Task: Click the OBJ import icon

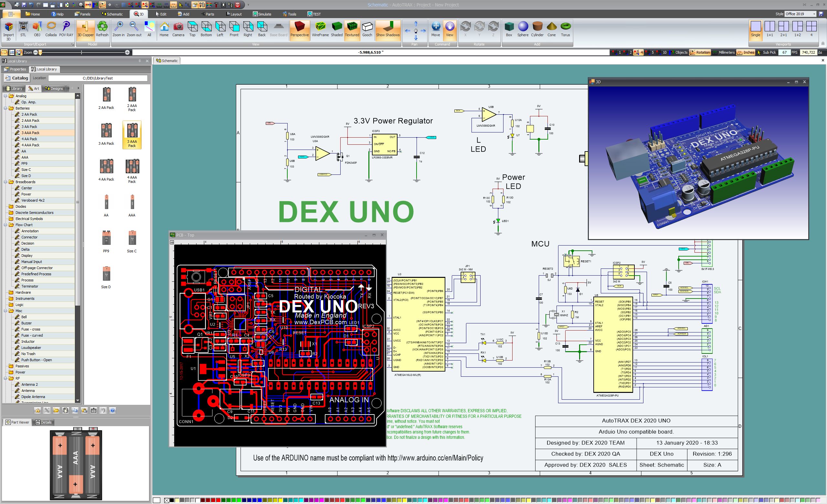Action: [37, 29]
